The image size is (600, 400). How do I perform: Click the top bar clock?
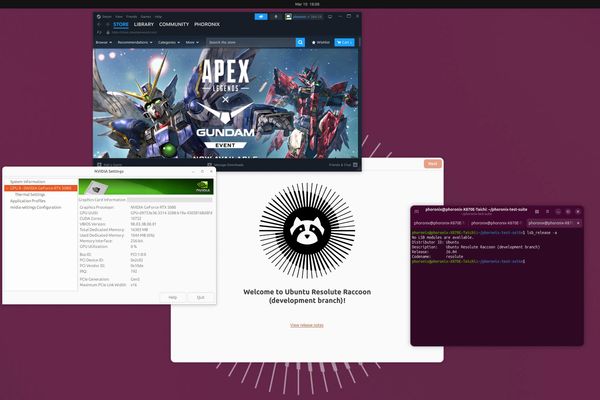(307, 4)
